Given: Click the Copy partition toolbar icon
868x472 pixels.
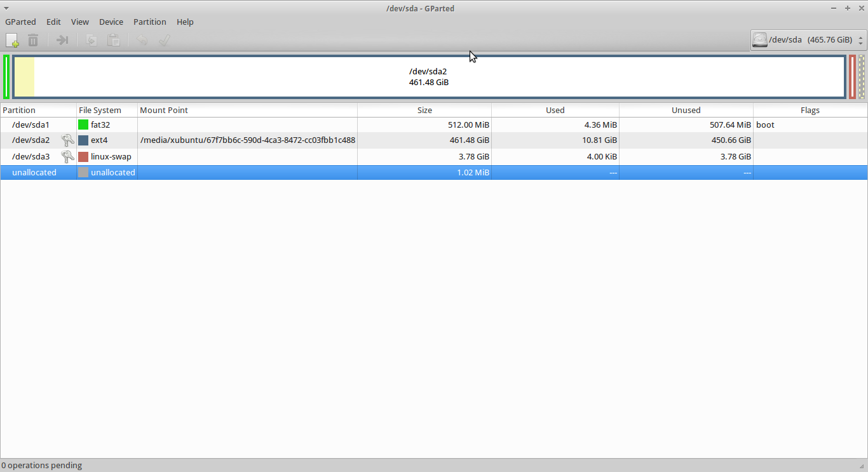Looking at the screenshot, I should coord(92,40).
